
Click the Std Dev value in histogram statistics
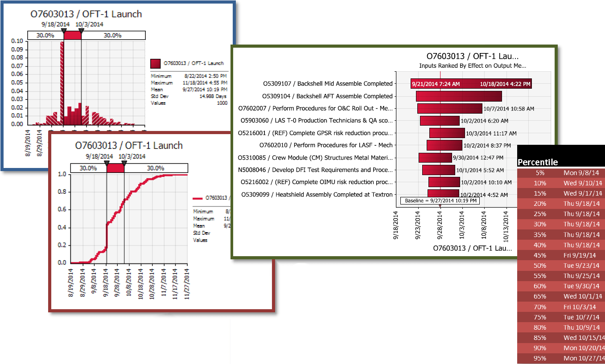point(218,96)
